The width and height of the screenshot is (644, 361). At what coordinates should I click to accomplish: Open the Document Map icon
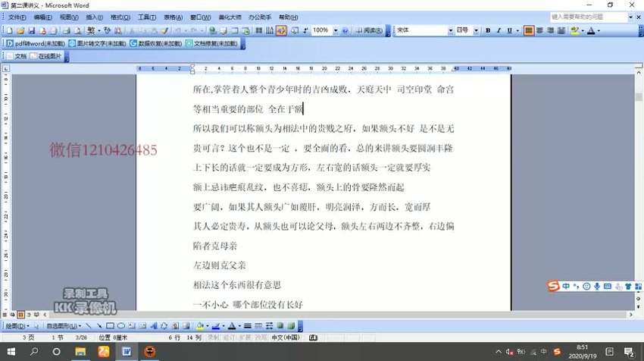pos(295,30)
